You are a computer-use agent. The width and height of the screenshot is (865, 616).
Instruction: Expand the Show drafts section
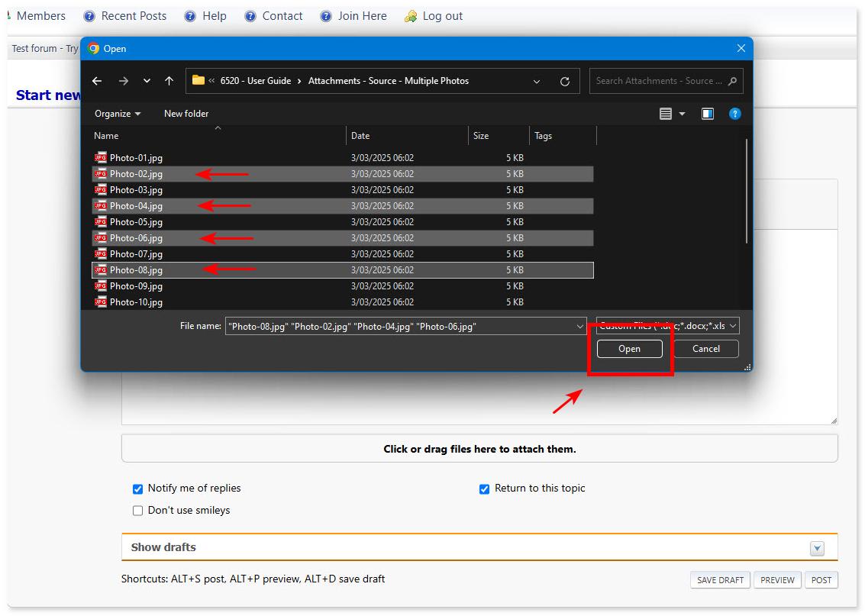coord(817,548)
